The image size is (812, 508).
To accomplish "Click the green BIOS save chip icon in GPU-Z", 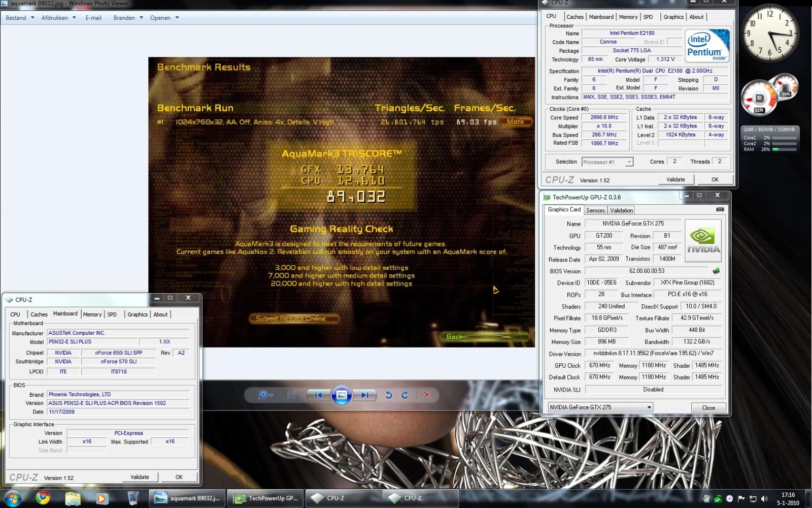I will coord(716,271).
